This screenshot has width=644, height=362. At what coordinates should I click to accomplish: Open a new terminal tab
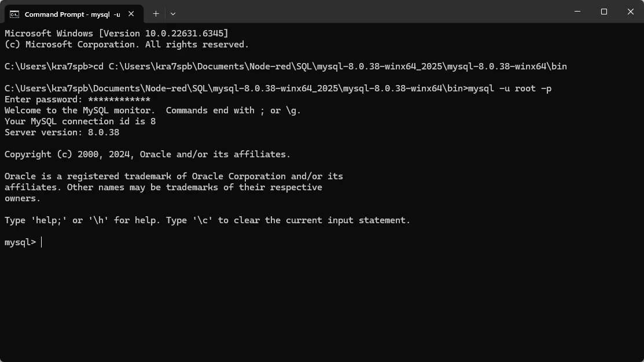click(x=156, y=13)
